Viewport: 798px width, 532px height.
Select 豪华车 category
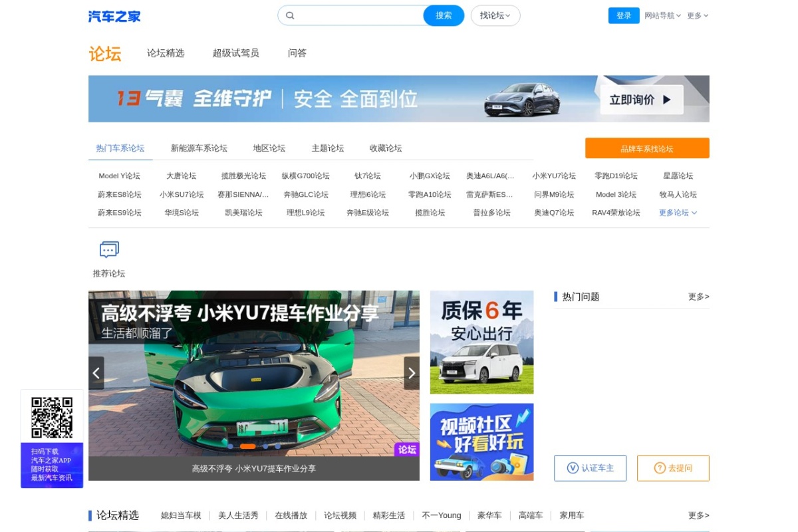(x=489, y=515)
